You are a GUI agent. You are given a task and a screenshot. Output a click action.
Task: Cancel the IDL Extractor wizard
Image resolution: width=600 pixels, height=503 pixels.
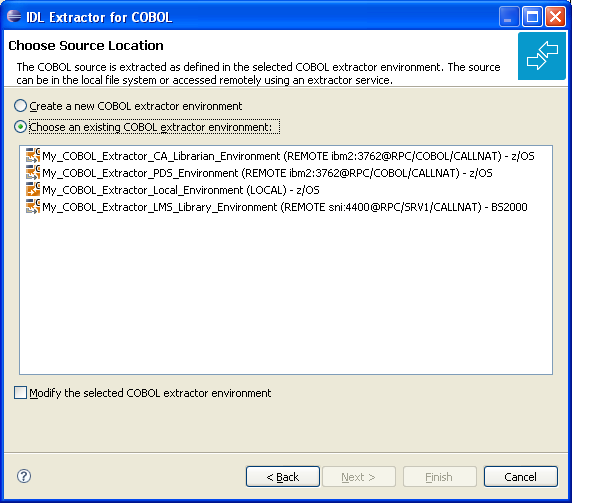[x=520, y=477]
